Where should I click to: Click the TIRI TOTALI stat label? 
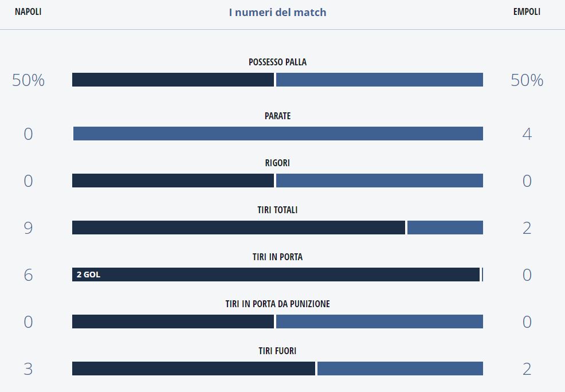[x=277, y=210]
